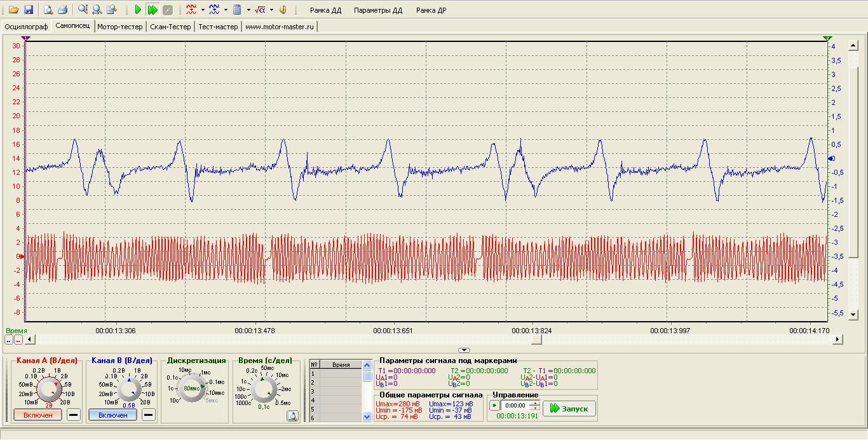Switch to the Осциллограф tab

pyautogui.click(x=26, y=27)
